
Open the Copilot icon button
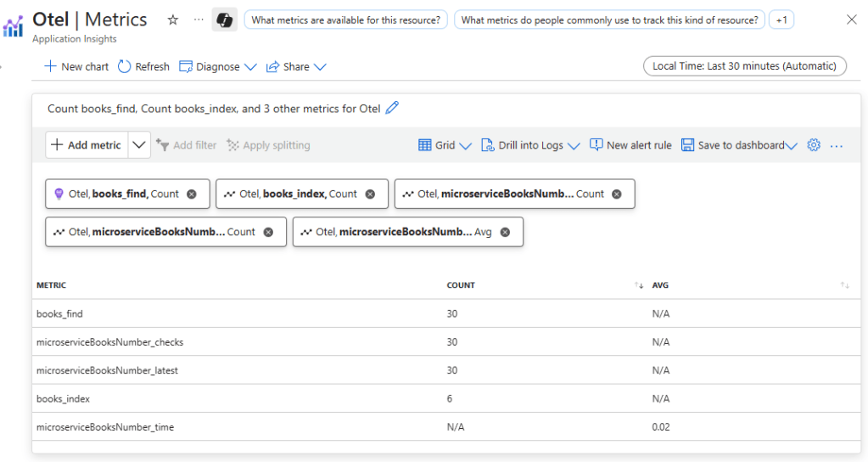pos(224,20)
